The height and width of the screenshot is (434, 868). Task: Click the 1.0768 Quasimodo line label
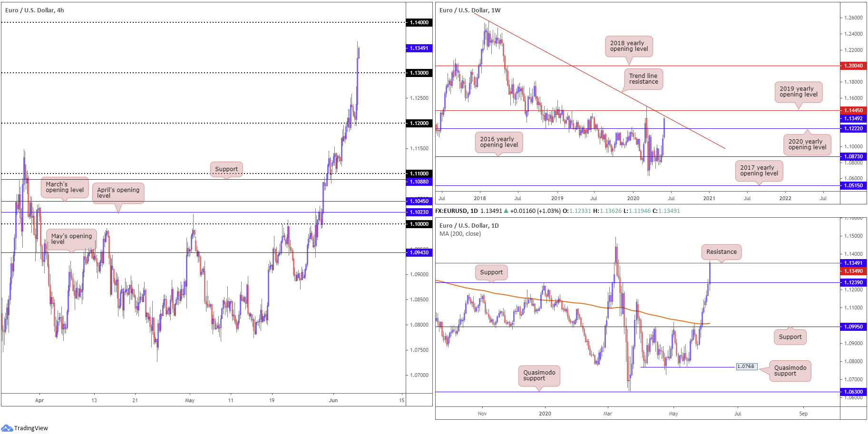click(x=746, y=366)
